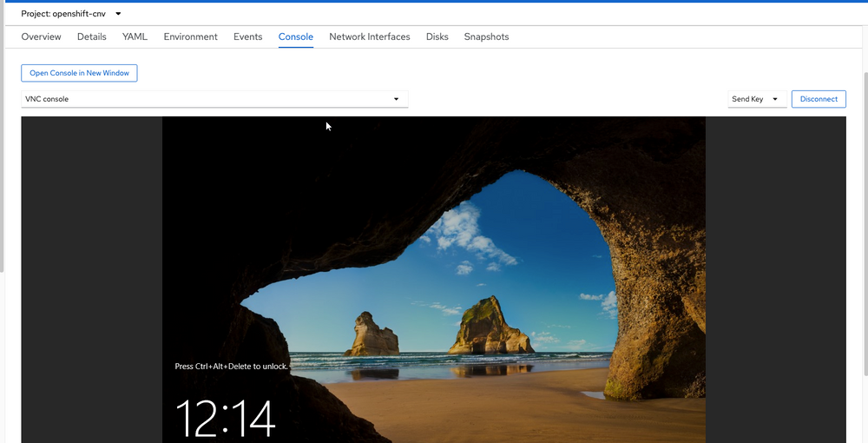The width and height of the screenshot is (868, 443).
Task: Select the Environment tab
Action: pyautogui.click(x=190, y=37)
